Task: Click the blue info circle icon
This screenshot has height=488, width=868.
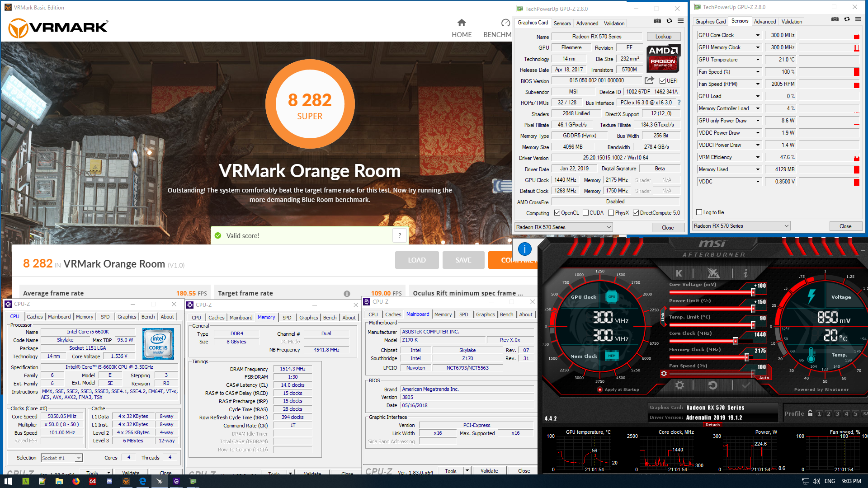Action: [524, 249]
